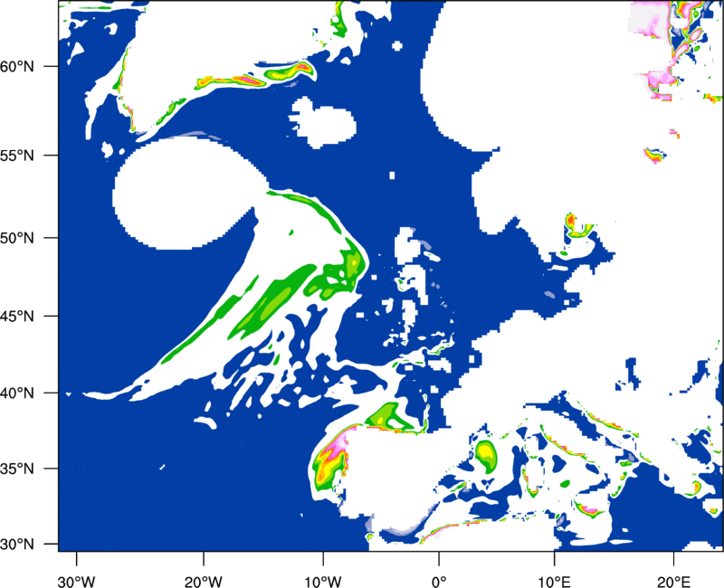This screenshot has width=724, height=588.
Task: Click the 10°E longitude label
Action: click(x=554, y=582)
